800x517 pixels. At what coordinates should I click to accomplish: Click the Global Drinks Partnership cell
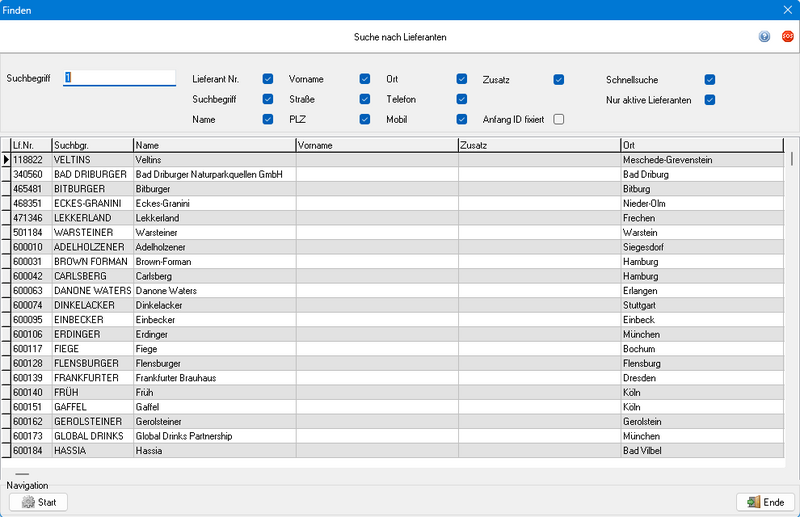click(x=214, y=436)
